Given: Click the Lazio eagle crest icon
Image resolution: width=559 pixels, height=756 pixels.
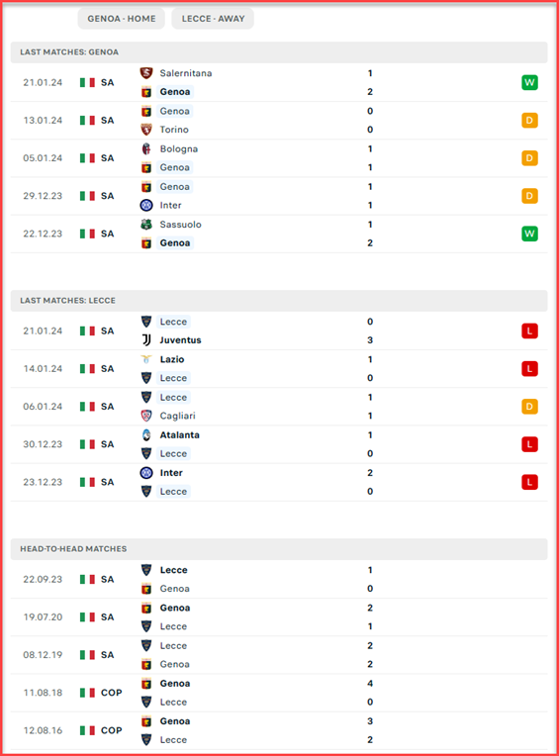Looking at the screenshot, I should click(146, 359).
